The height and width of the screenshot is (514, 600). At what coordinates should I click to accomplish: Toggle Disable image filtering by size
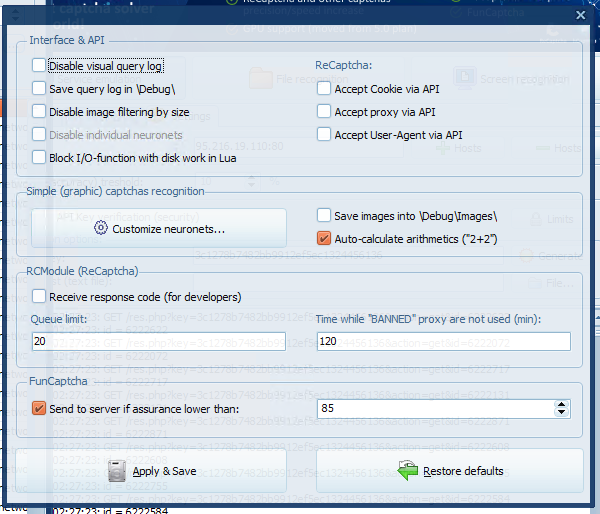point(39,112)
